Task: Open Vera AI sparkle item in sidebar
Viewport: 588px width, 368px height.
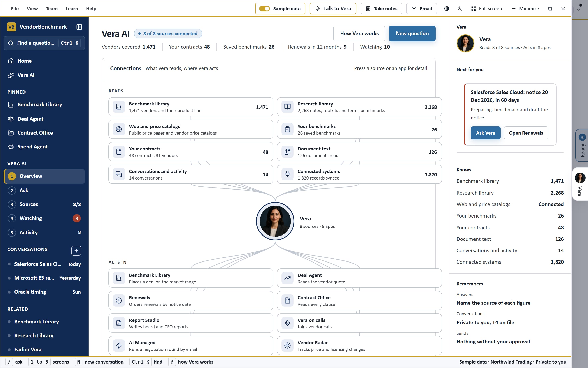Action: pyautogui.click(x=44, y=75)
